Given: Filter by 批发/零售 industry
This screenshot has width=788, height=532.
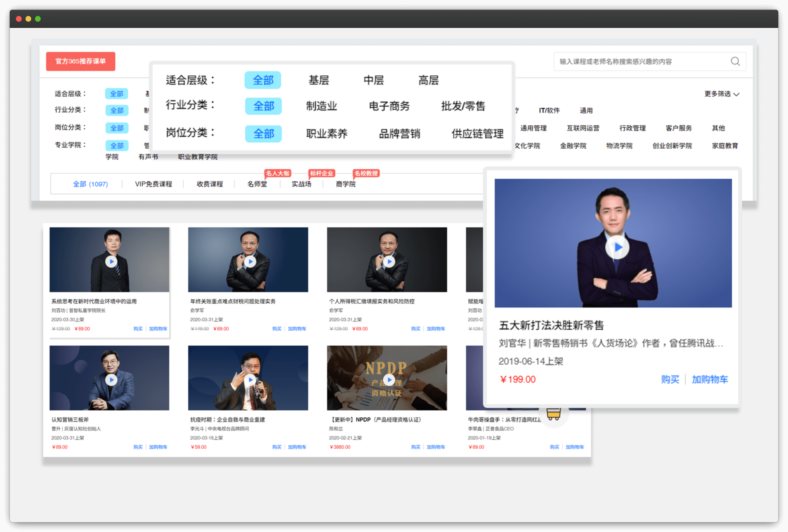Looking at the screenshot, I should (463, 106).
